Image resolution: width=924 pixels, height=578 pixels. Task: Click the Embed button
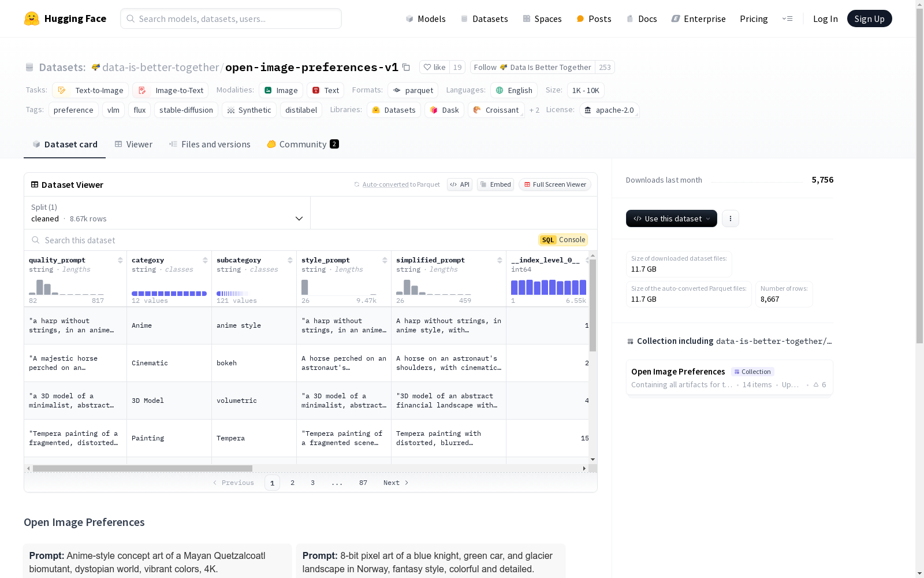(x=495, y=184)
